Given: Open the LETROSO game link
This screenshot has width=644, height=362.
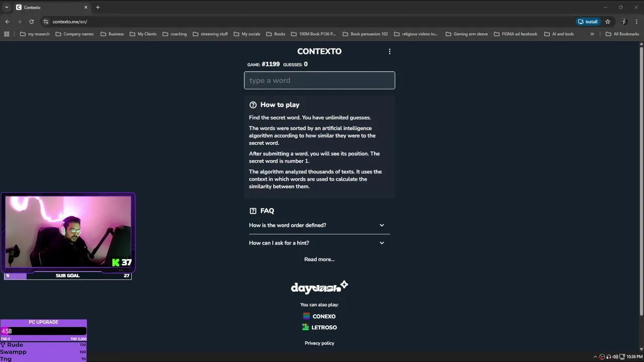Looking at the screenshot, I should (x=319, y=327).
